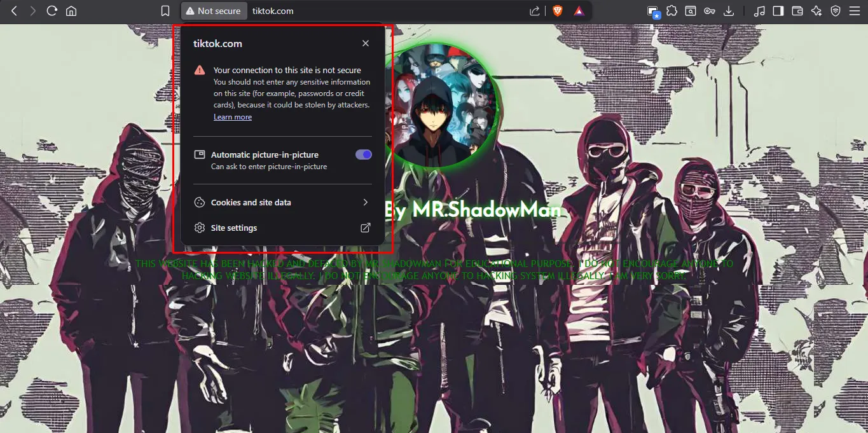The height and width of the screenshot is (433, 868).
Task: Open Leo AI assistant sparkle icon
Action: click(816, 11)
